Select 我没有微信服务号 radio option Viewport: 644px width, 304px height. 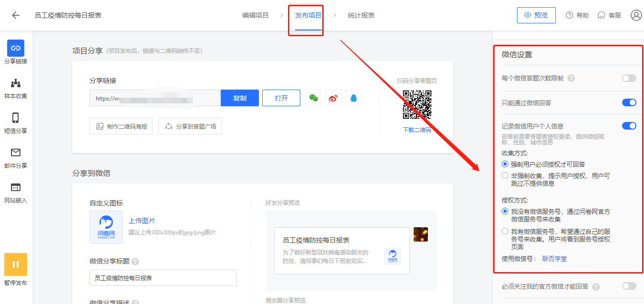[x=505, y=211]
